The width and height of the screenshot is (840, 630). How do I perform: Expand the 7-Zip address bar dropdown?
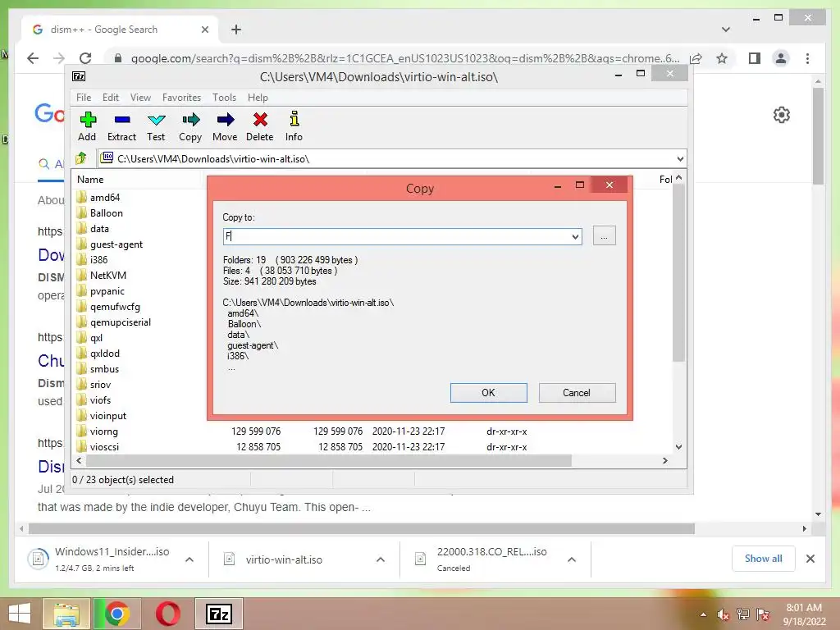coord(680,158)
